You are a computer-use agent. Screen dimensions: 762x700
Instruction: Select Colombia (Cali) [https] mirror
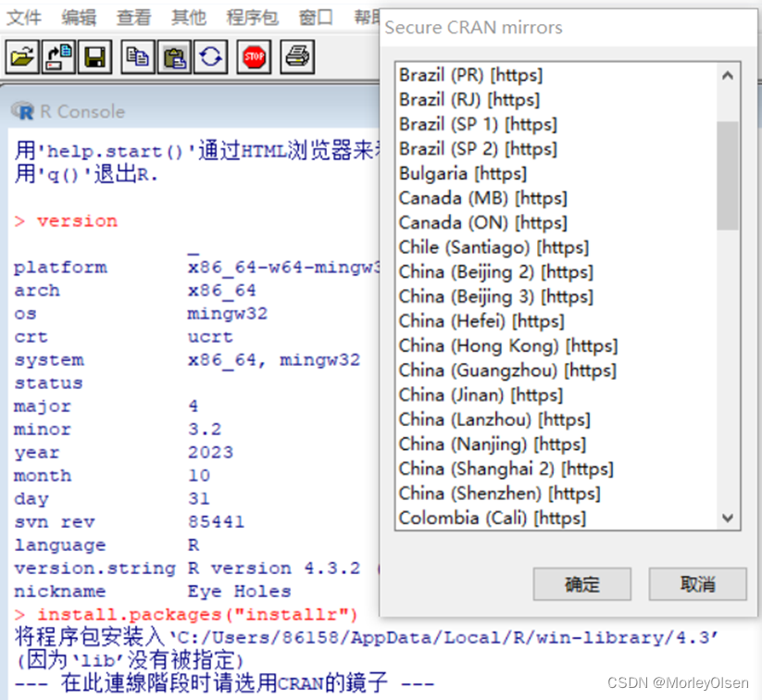pos(556,519)
